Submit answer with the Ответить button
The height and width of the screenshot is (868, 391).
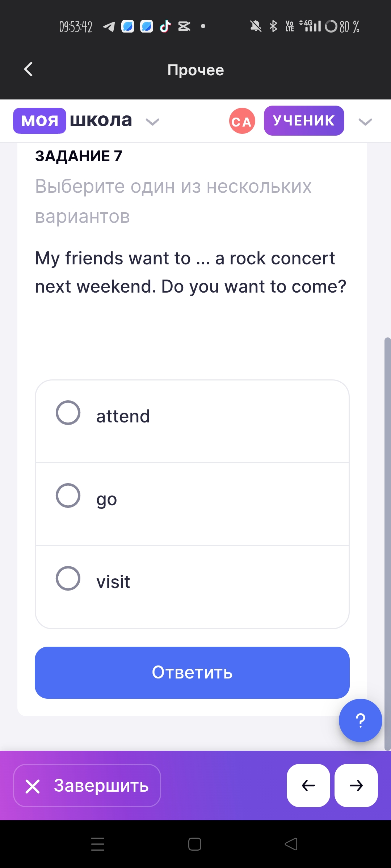coord(192,673)
